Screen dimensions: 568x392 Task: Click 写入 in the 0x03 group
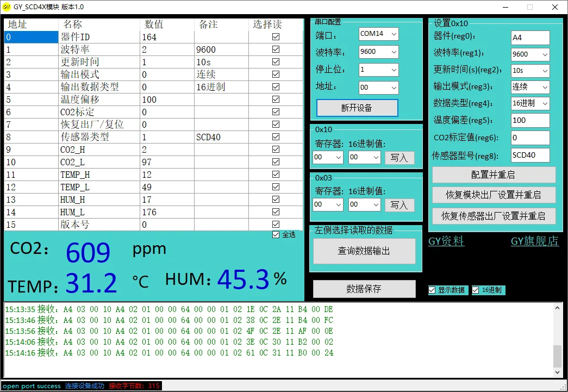tap(399, 205)
